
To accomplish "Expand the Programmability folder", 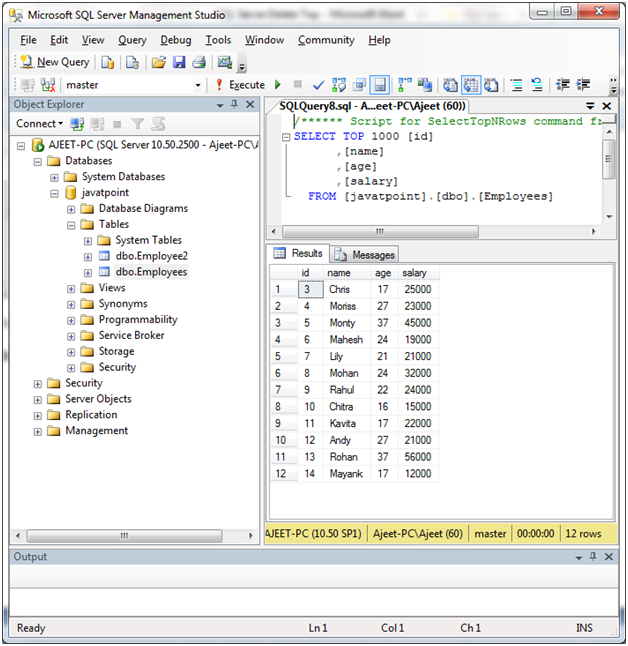I will click(71, 321).
